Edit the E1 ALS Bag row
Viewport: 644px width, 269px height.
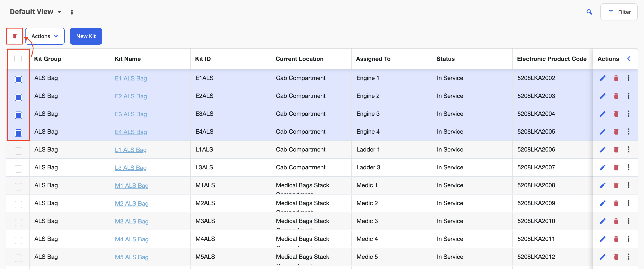[x=602, y=78]
